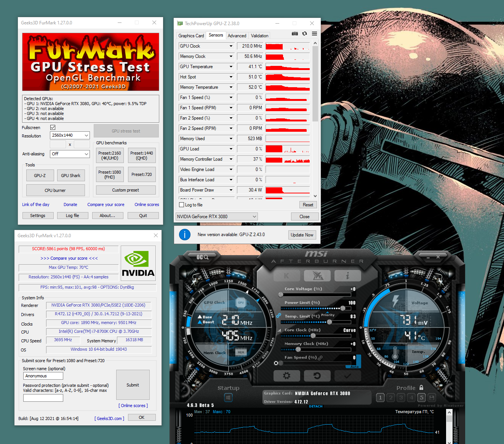504x444 pixels.
Task: Select Afterburner profile slot 5
Action: tap(421, 398)
